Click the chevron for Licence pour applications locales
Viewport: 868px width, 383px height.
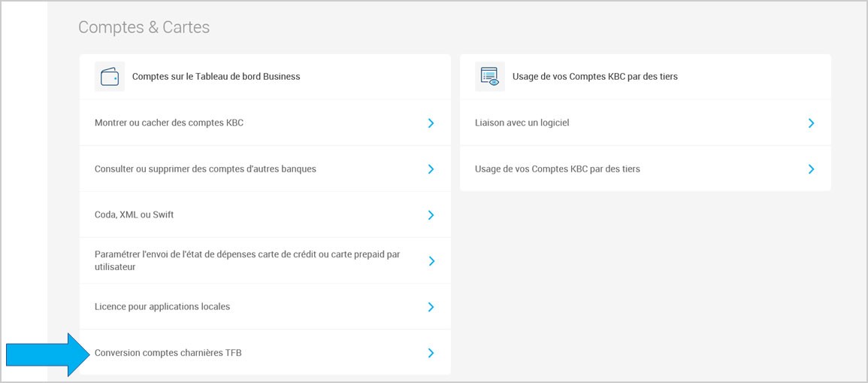coord(431,307)
